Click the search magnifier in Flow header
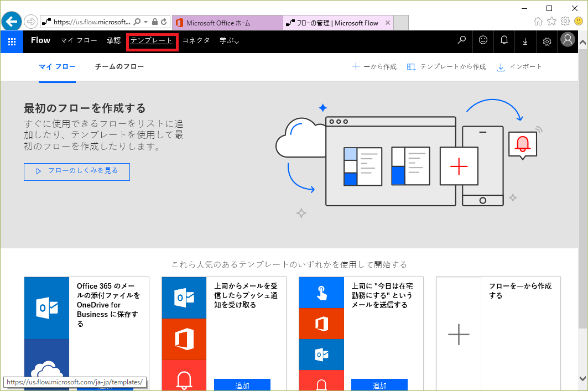The width and height of the screenshot is (588, 391). [x=462, y=40]
